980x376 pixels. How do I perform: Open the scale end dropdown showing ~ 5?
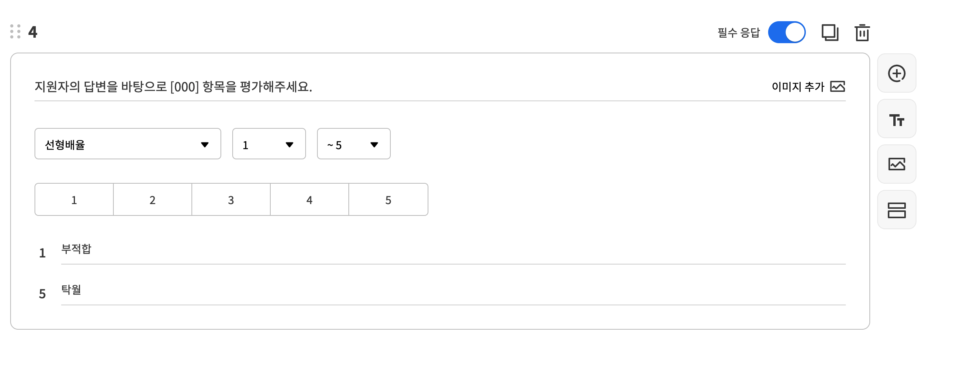tap(354, 144)
